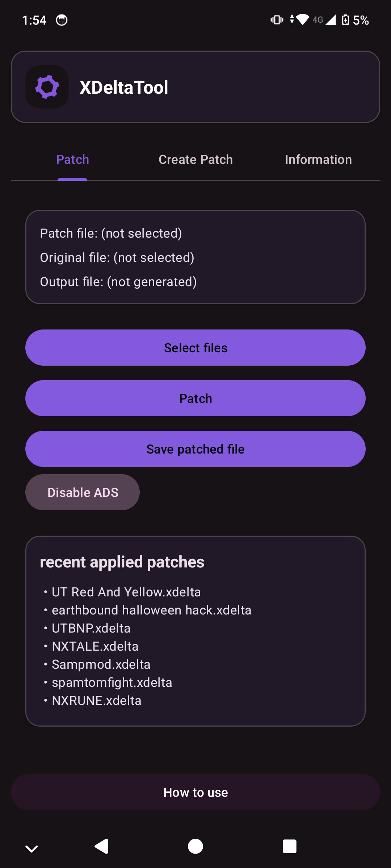Tap the battery status icon

(x=345, y=20)
